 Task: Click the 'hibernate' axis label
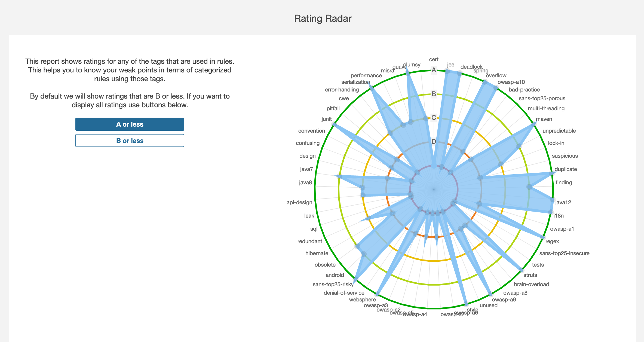pyautogui.click(x=317, y=253)
